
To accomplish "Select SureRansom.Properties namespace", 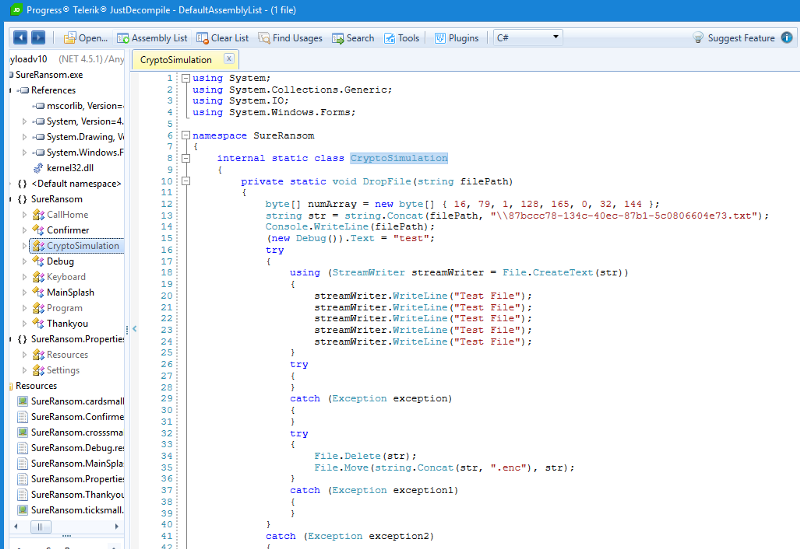I will pos(78,339).
